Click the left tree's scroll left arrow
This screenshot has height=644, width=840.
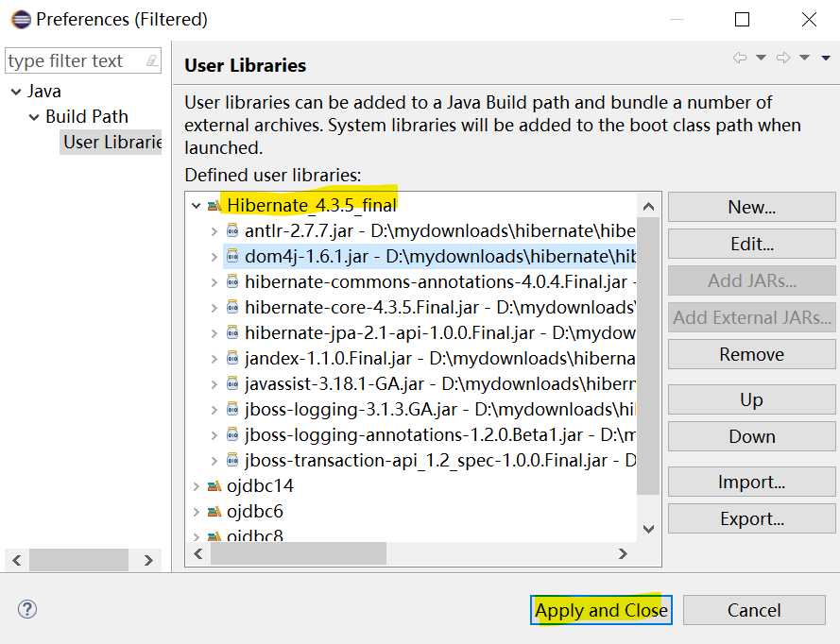tap(17, 561)
